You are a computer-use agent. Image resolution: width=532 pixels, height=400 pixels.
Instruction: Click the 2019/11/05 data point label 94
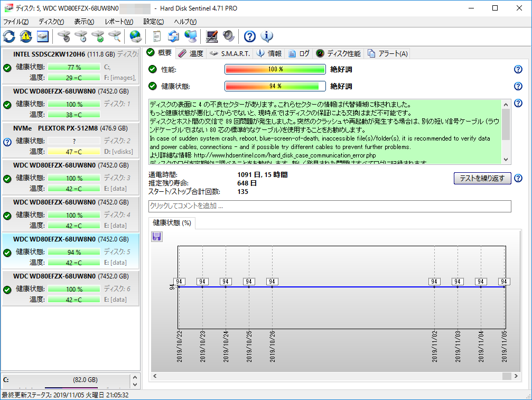(504, 282)
